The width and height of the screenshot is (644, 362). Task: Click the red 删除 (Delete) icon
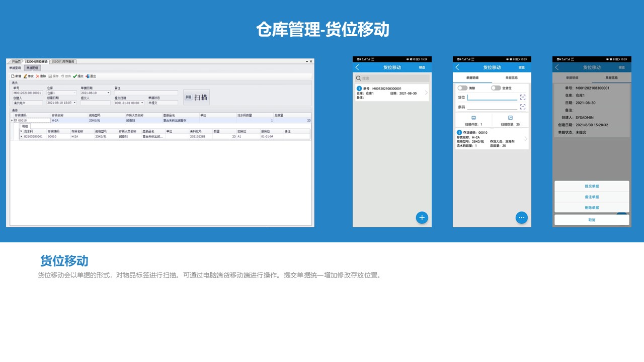pyautogui.click(x=37, y=76)
